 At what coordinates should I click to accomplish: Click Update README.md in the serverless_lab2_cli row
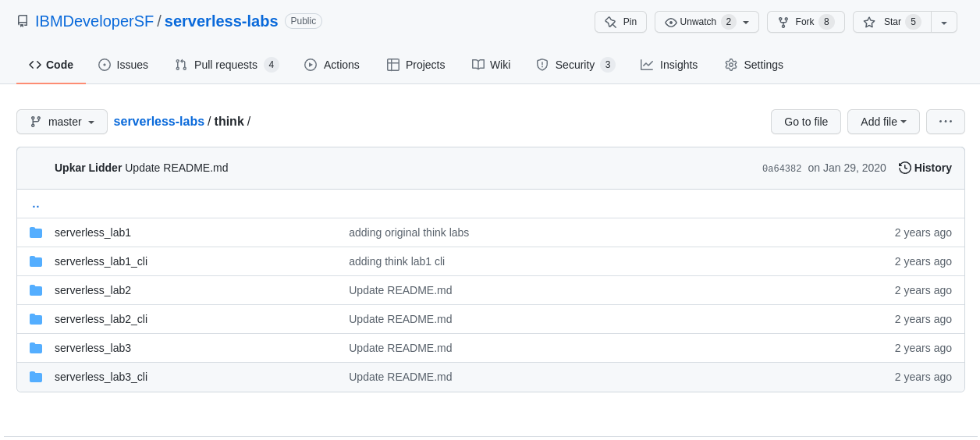(400, 319)
